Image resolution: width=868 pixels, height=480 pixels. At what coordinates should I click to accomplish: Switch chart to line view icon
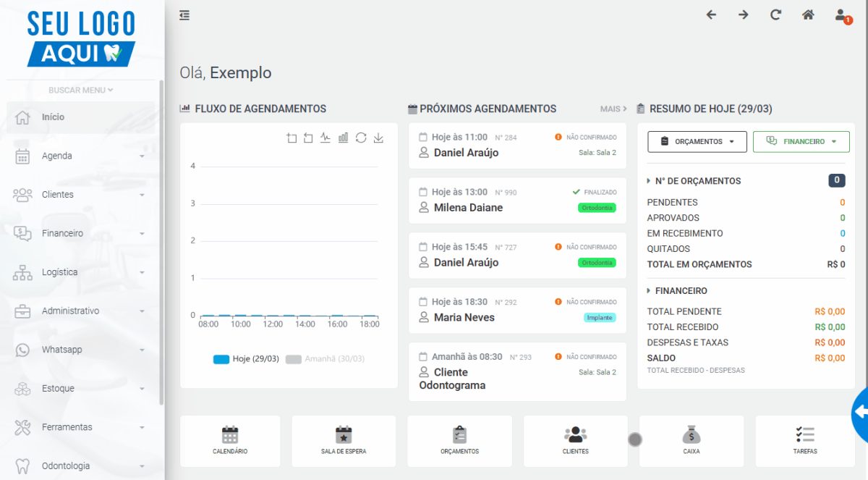(325, 138)
